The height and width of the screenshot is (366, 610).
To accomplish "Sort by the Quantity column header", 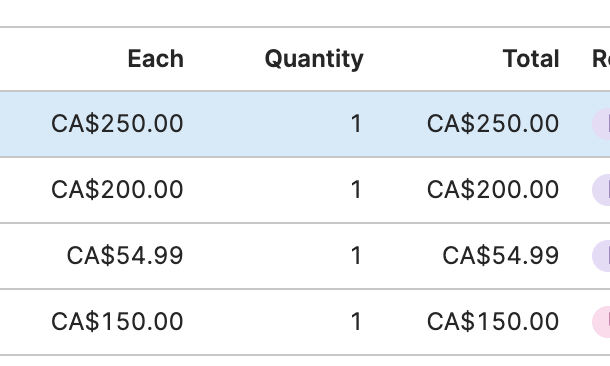I will point(314,60).
